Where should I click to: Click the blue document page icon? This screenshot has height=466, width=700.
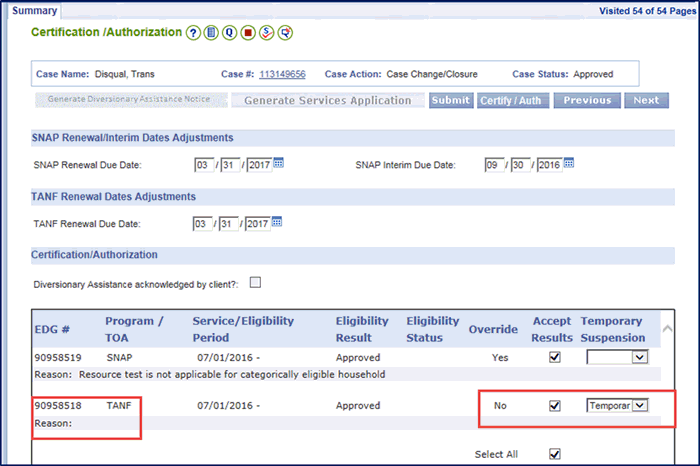pos(212,33)
